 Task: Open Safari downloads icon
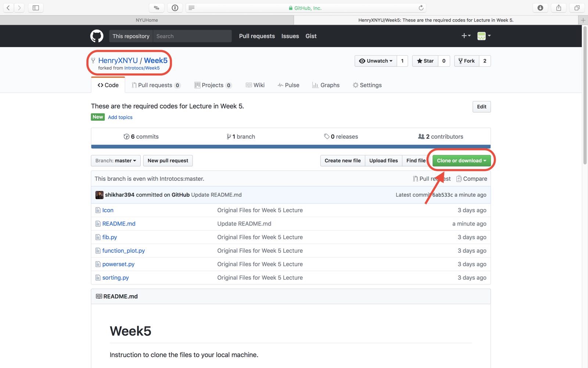[540, 8]
